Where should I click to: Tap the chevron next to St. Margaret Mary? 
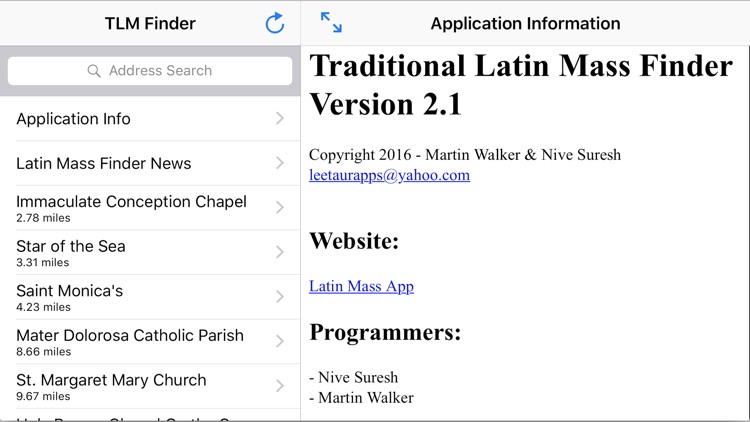[x=280, y=386]
